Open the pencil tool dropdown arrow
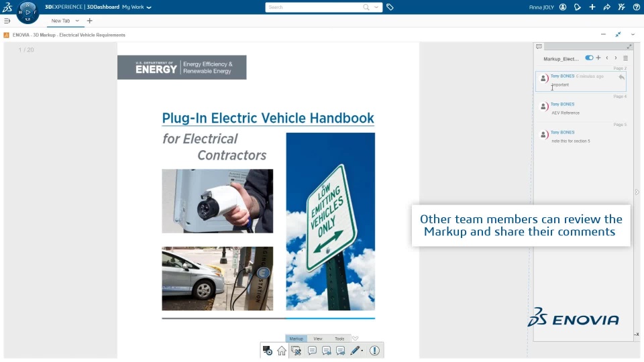The width and height of the screenshot is (644, 362). 362,351
